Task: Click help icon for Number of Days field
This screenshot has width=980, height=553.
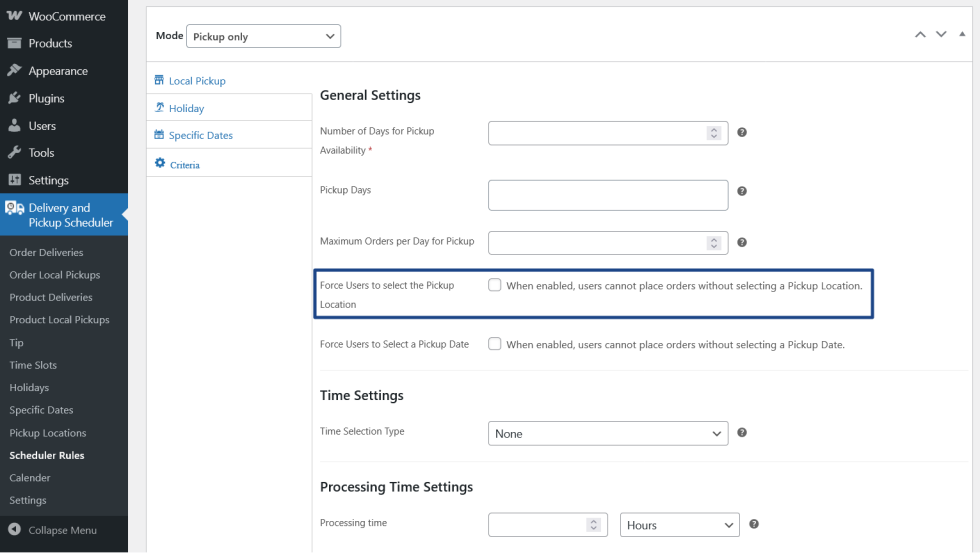Action: click(742, 132)
